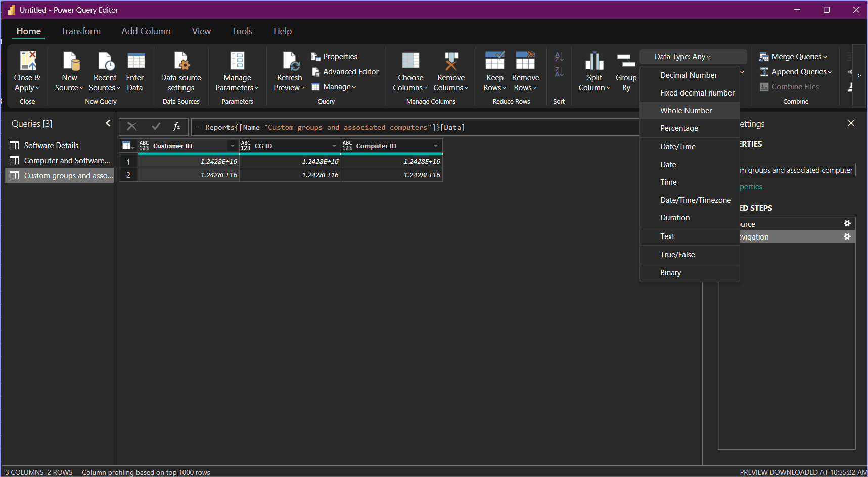Open query Properties
Image resolution: width=868 pixels, height=477 pixels.
coord(335,57)
